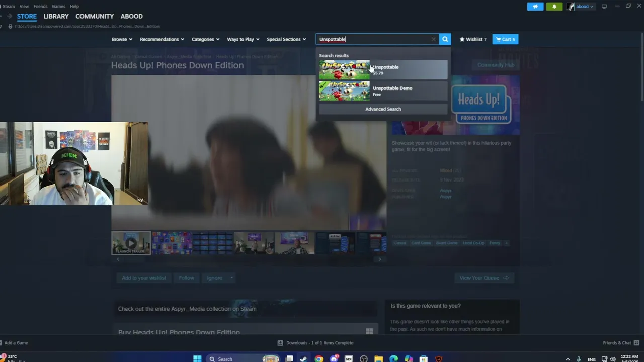Click Add to your wishlist
The width and height of the screenshot is (644, 362).
click(143, 278)
